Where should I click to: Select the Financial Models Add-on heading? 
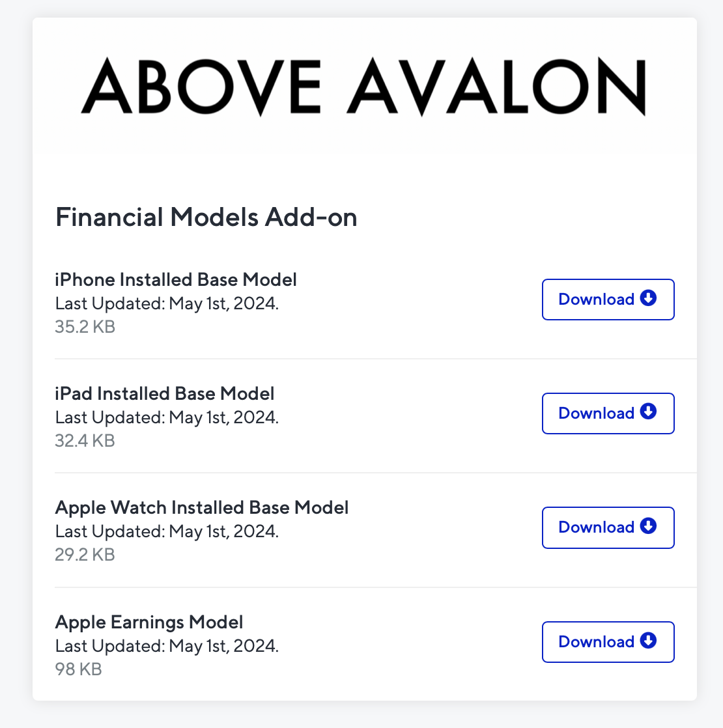(x=206, y=217)
